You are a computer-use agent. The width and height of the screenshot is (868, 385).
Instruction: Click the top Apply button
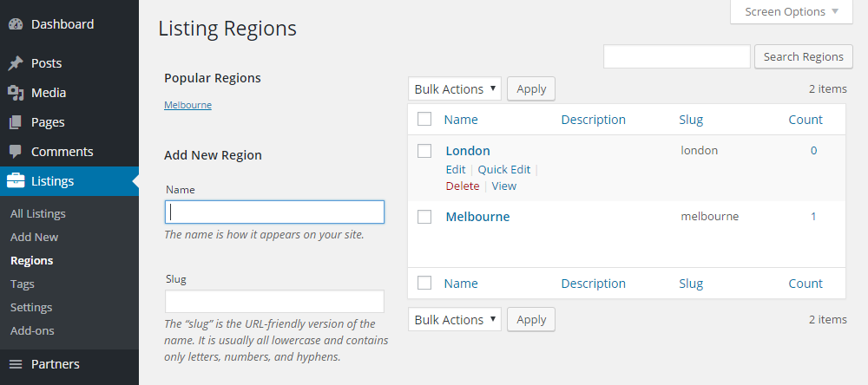click(531, 88)
